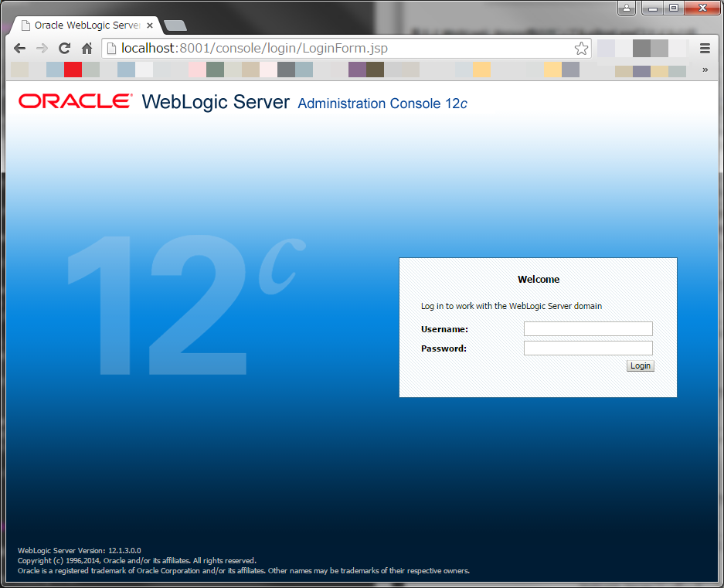724x588 pixels.
Task: Click the browser Back arrow
Action: [20, 48]
